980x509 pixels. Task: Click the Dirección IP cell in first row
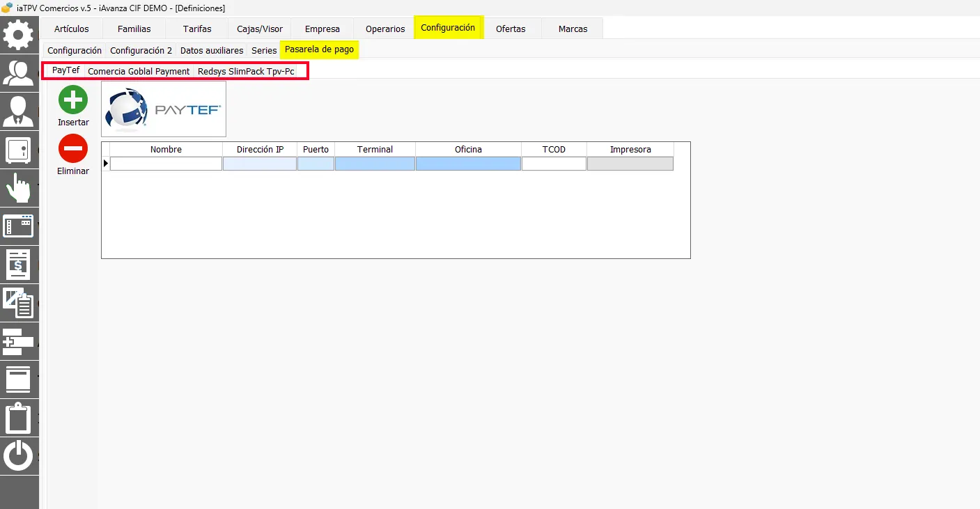(x=260, y=164)
